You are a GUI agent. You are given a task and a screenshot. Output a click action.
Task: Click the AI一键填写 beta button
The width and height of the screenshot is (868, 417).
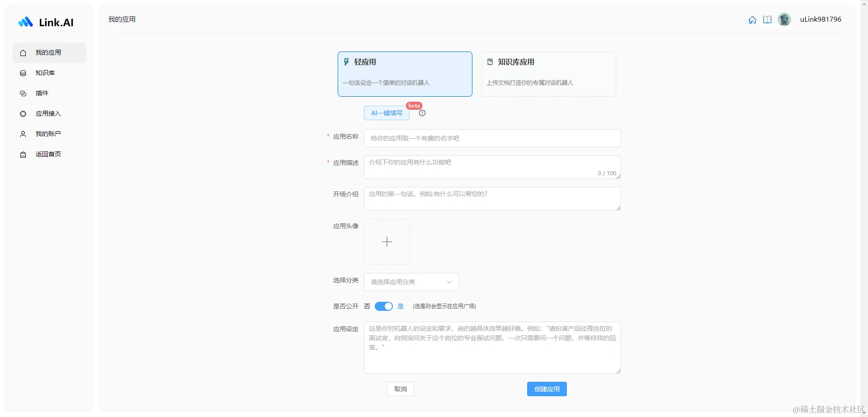pos(387,113)
